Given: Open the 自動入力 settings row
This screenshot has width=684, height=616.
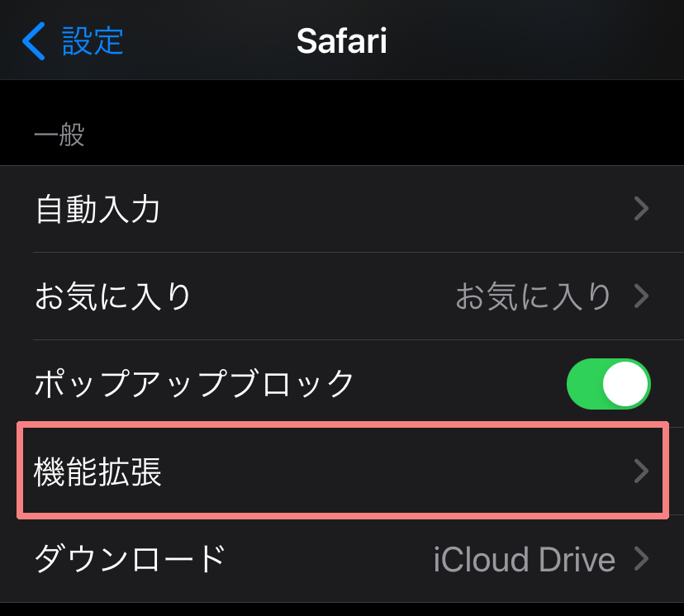Looking at the screenshot, I should tap(97, 210).
